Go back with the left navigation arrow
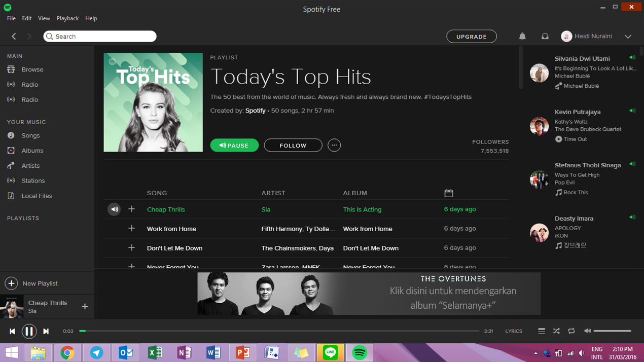 14,37
